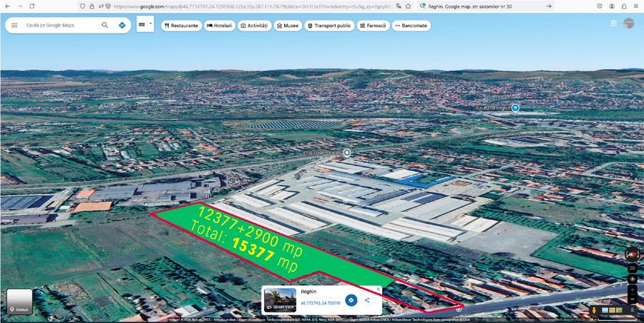This screenshot has width=644, height=323.
Task: Click the map pin above the factory
Action: click(347, 153)
